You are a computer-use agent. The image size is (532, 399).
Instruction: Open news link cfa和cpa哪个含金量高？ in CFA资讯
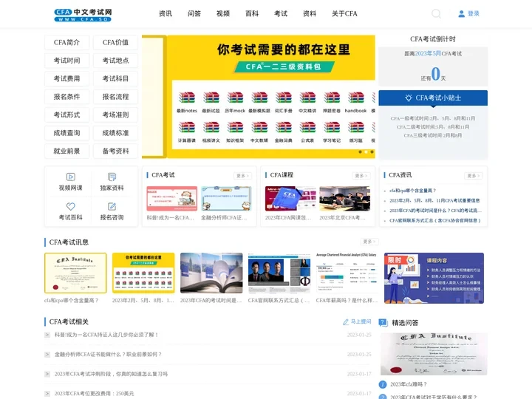tap(412, 191)
